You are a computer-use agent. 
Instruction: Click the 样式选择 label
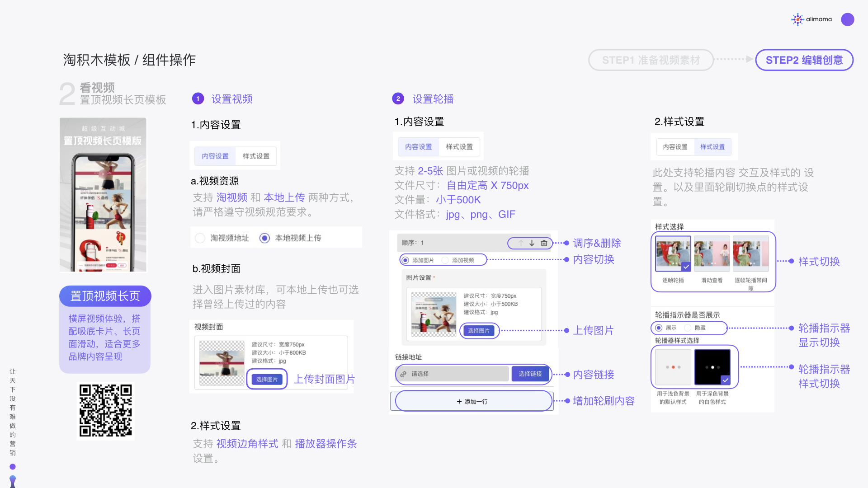click(670, 227)
